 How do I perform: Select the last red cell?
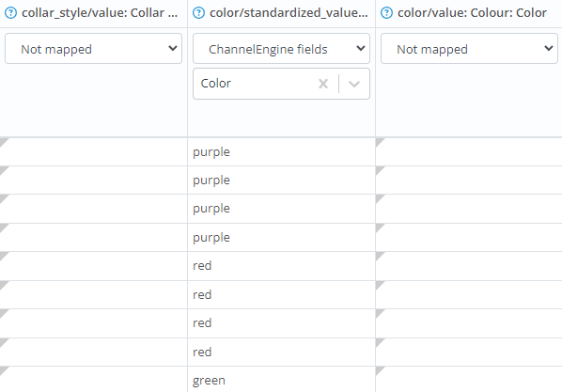click(281, 352)
